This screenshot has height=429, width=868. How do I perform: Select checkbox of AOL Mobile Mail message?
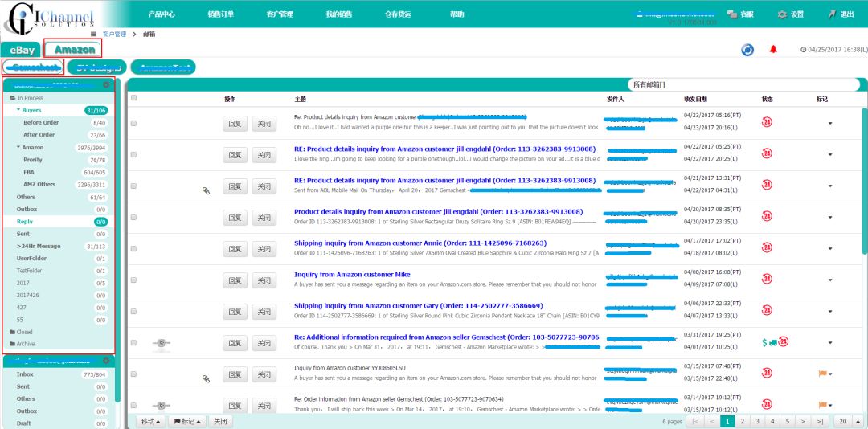coord(133,186)
